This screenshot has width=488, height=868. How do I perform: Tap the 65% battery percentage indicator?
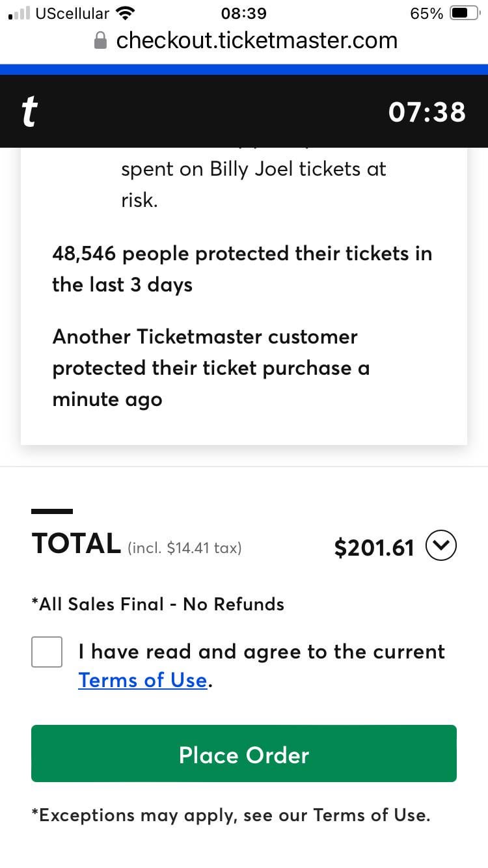tap(427, 14)
